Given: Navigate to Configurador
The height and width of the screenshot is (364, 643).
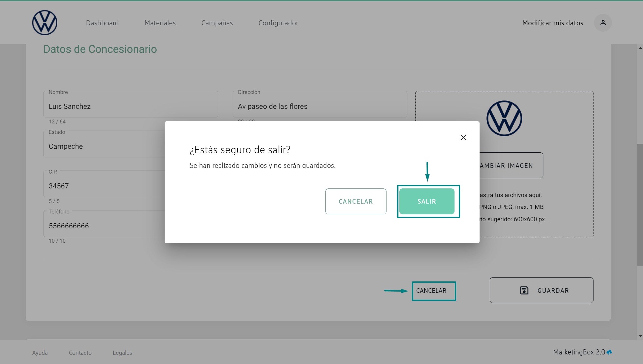Looking at the screenshot, I should 278,23.
